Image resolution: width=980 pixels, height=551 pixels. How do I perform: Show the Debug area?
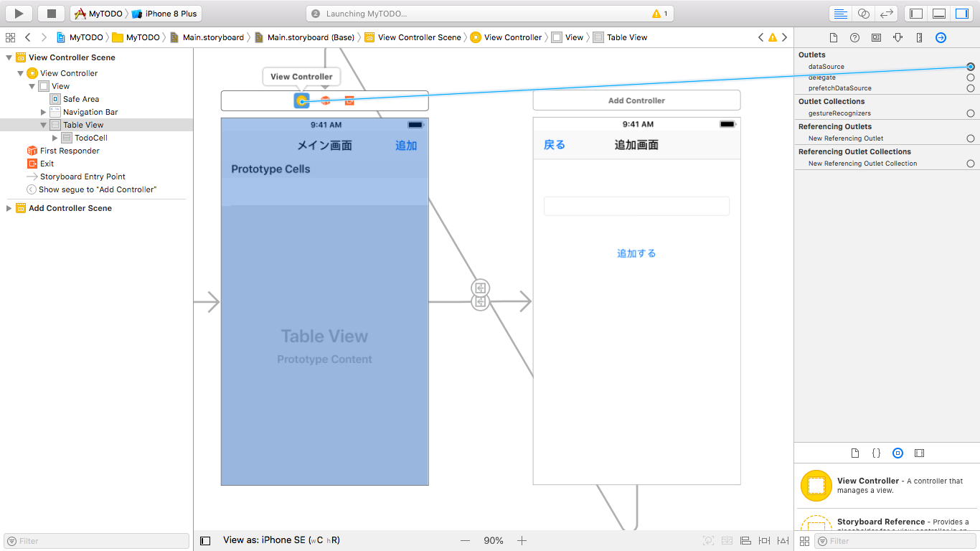click(x=938, y=13)
